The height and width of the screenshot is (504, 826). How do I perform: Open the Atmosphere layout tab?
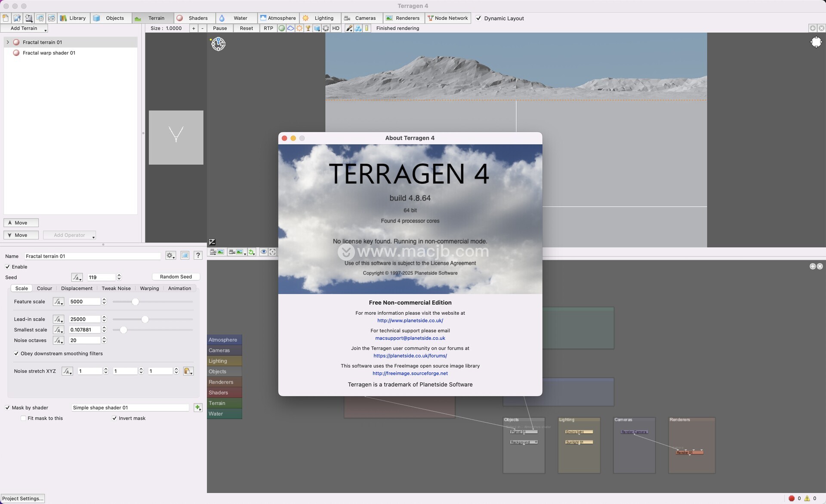[x=278, y=18]
